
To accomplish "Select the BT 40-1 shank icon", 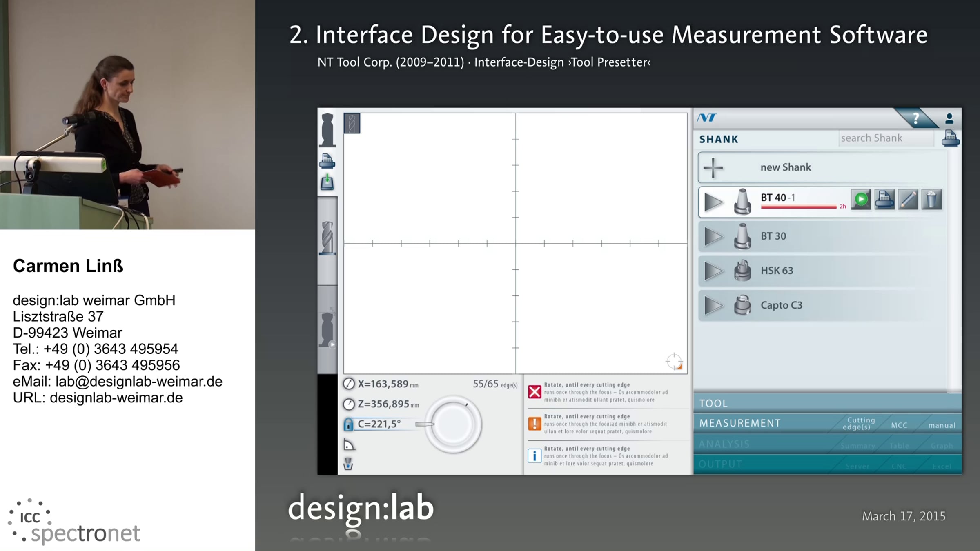I will tap(742, 202).
